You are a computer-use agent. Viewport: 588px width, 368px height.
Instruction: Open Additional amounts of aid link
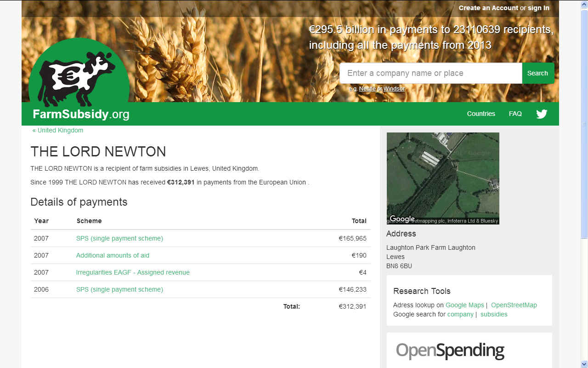[113, 255]
